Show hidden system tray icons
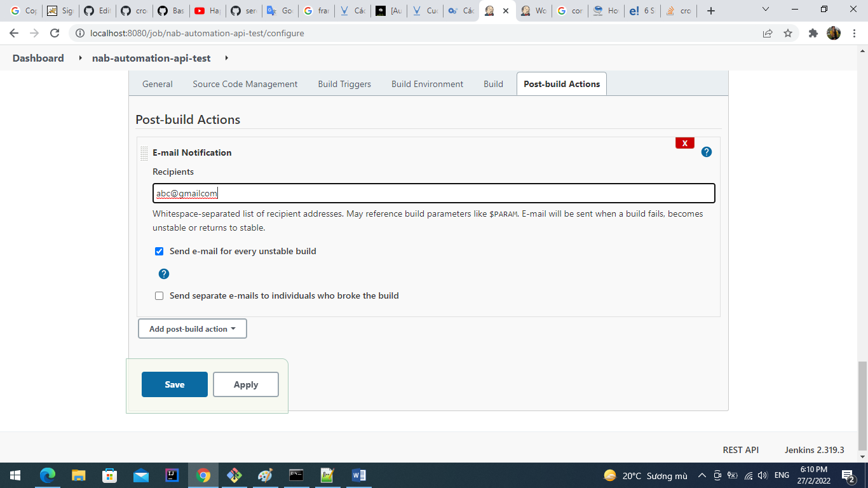Screen dimensions: 868x488 pos(702,475)
